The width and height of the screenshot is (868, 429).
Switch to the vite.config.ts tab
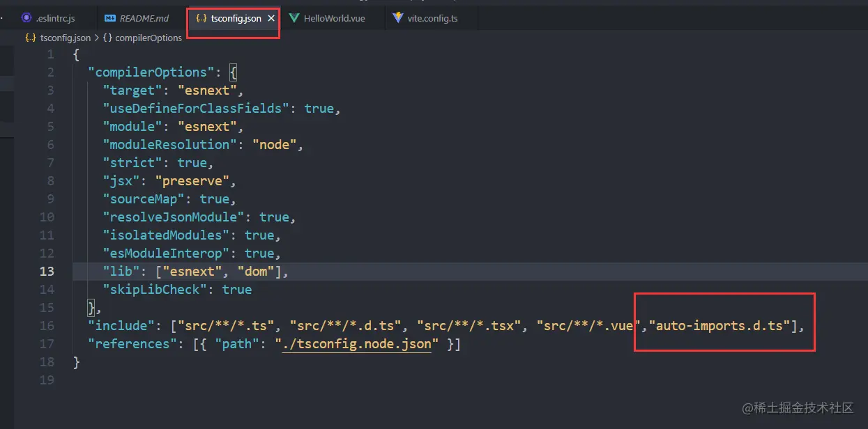pos(432,18)
